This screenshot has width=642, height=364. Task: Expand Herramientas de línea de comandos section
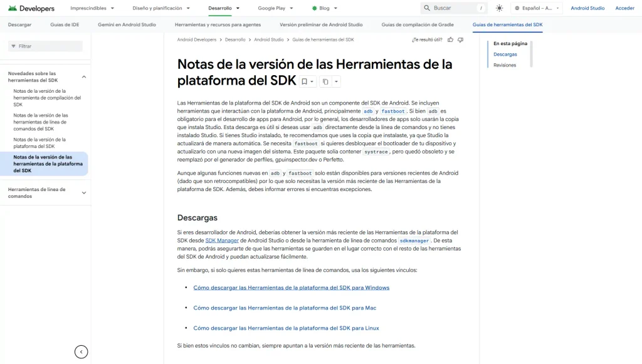84,192
